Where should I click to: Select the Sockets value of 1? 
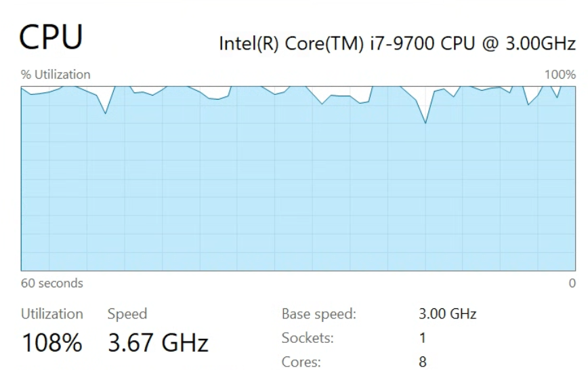click(423, 338)
